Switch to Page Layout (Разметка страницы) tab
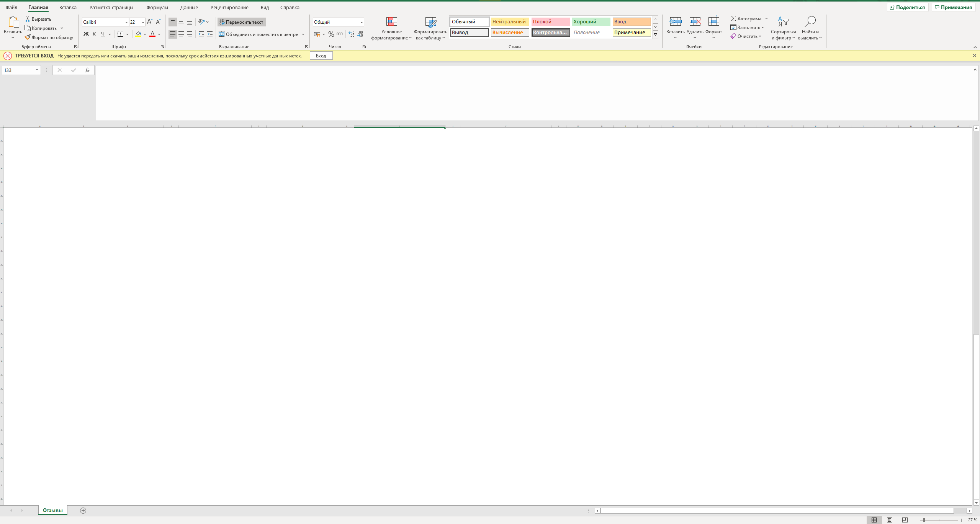 click(111, 7)
